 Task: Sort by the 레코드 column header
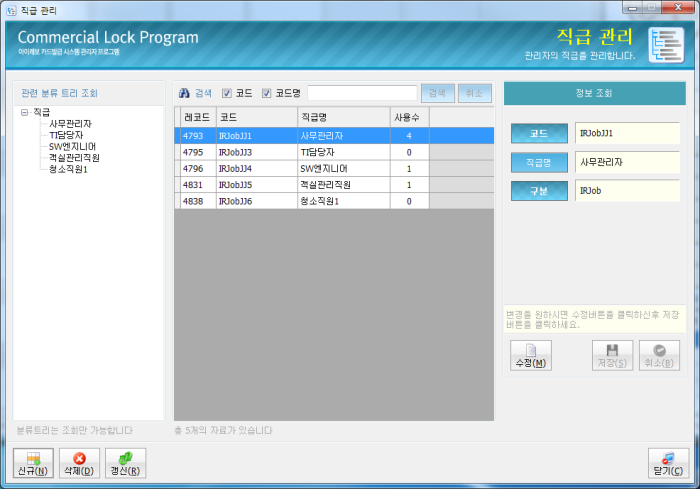point(197,117)
